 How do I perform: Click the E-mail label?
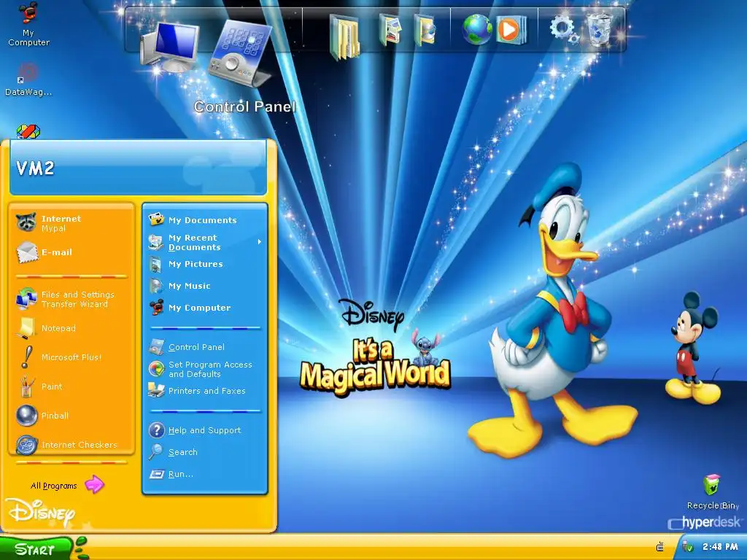tap(57, 252)
